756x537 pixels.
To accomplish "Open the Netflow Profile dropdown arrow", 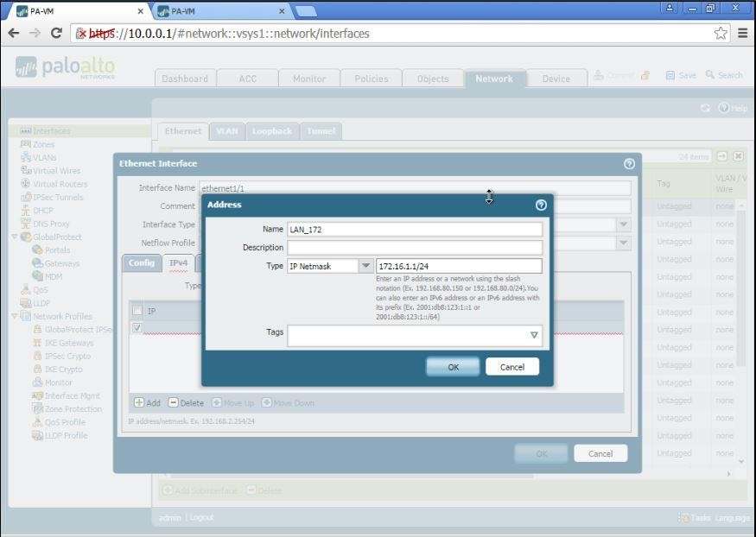I will (623, 243).
